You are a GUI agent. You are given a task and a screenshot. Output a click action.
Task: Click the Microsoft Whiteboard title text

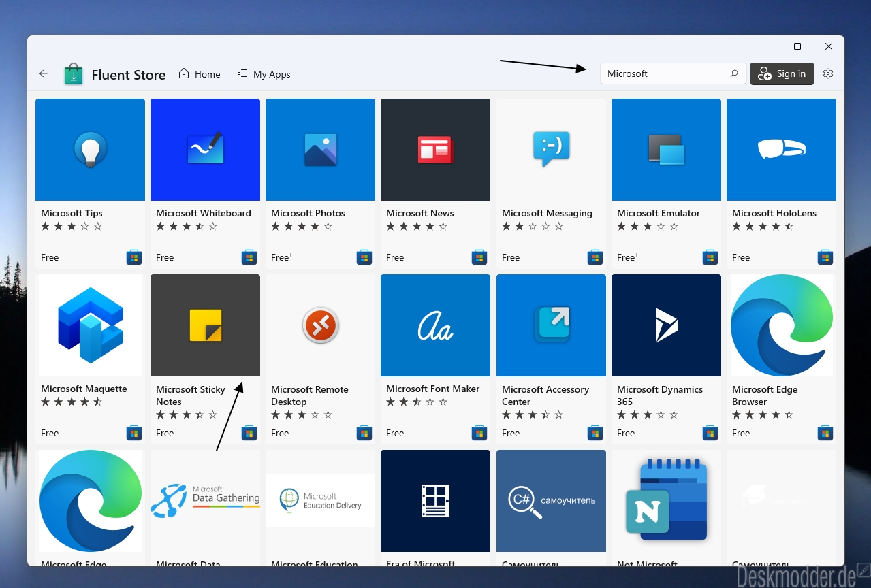pos(204,213)
